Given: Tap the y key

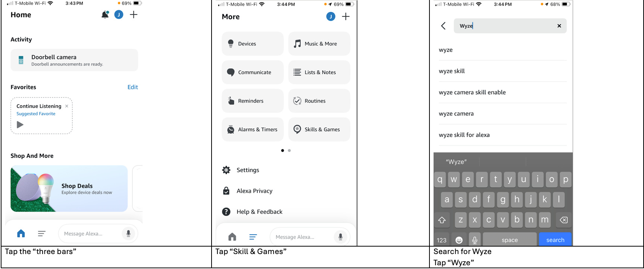Looking at the screenshot, I should tap(510, 179).
